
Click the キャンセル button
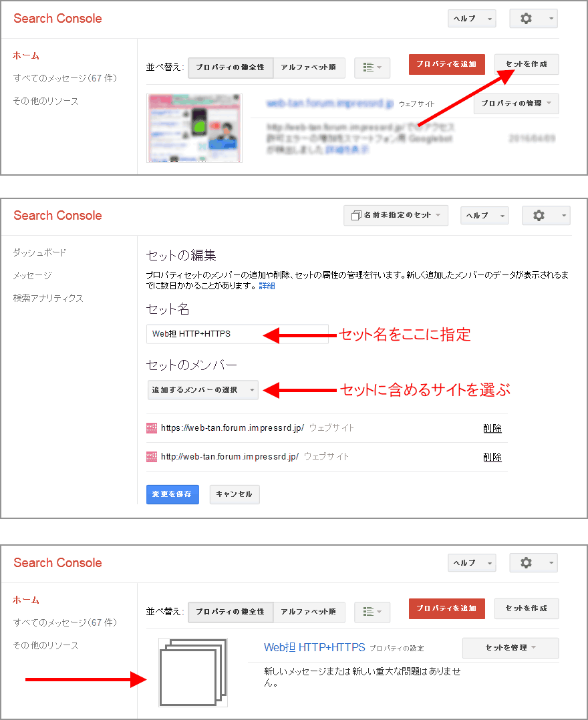(x=235, y=494)
